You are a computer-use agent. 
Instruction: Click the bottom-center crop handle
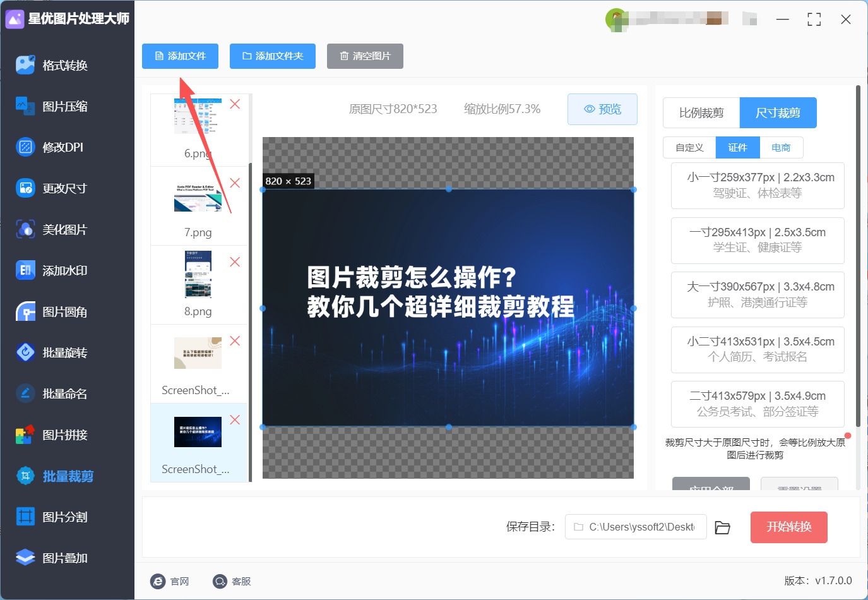(x=449, y=427)
